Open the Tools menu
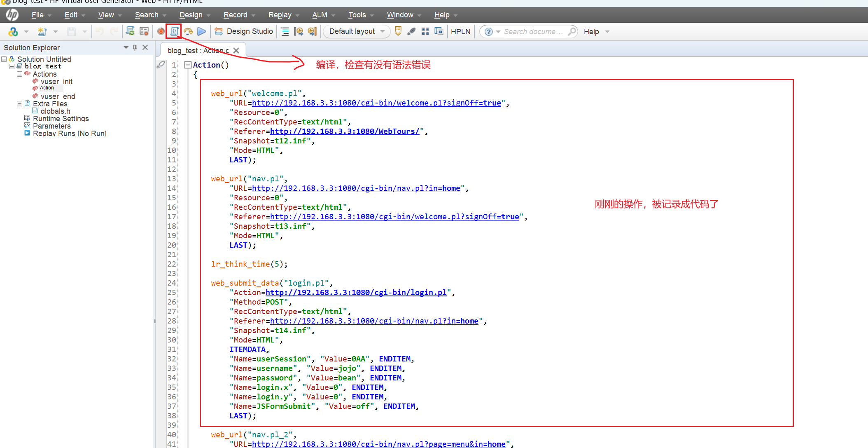The image size is (868, 448). click(361, 15)
